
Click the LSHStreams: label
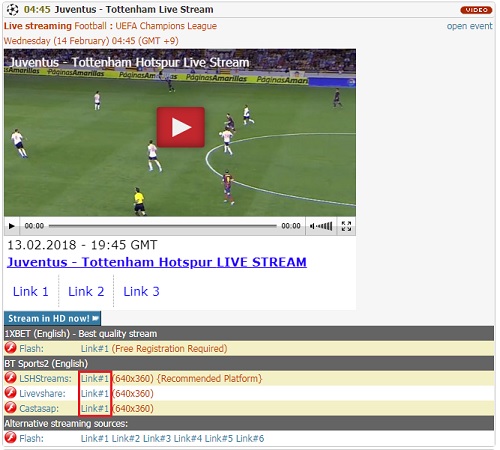pyautogui.click(x=45, y=379)
